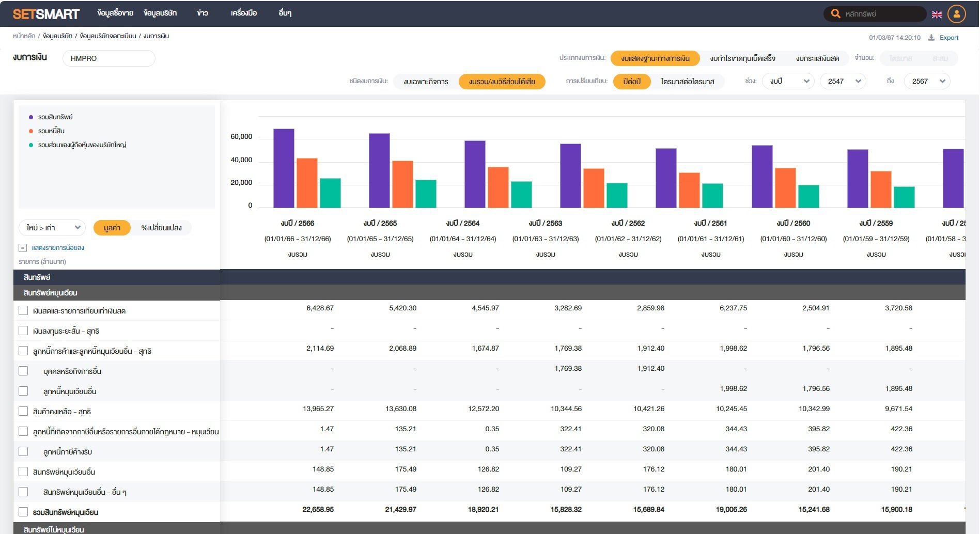Screen dimensions: 980x534
Task: Go to ข้อมูลบริษัท breadcrumb link
Action: 57,36
